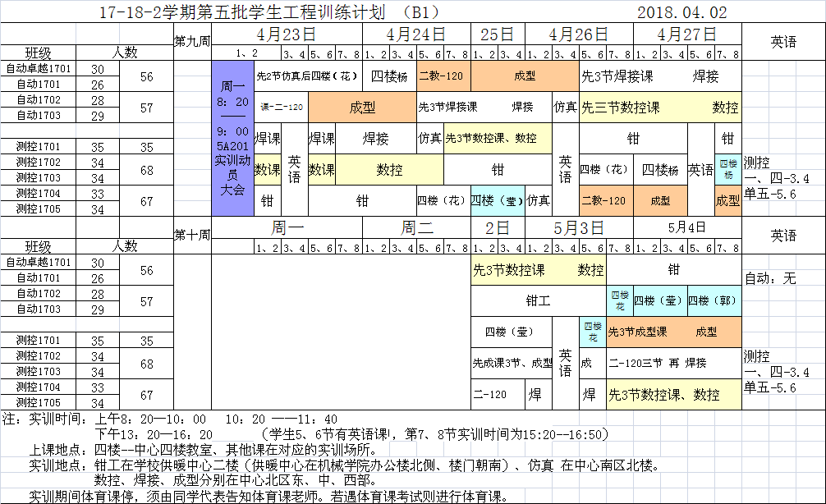Select the 周二 day header
Screen dimensions: 826x504
point(416,228)
